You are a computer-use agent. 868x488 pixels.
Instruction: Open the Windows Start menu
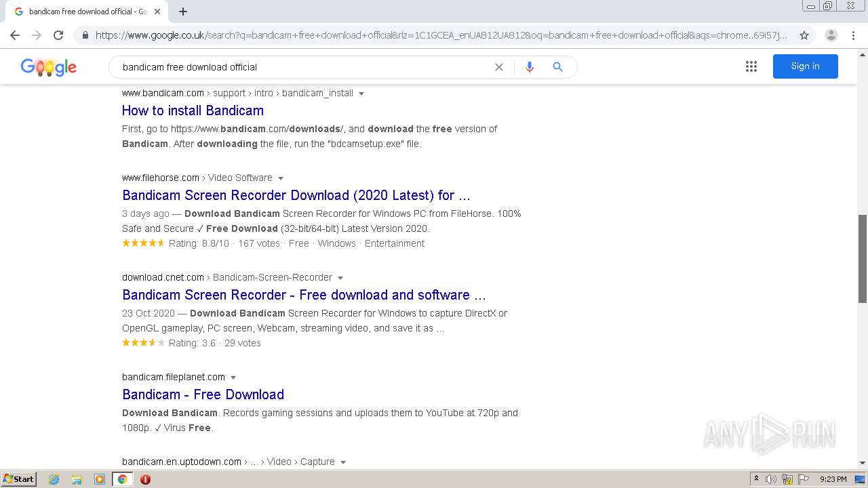(19, 479)
